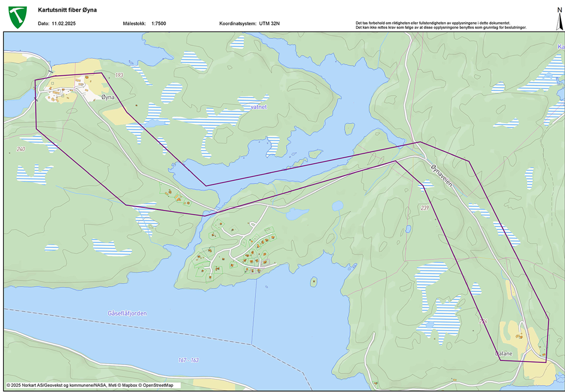
Task: Select the UTM 32N coordinate system text
Action: (273, 24)
